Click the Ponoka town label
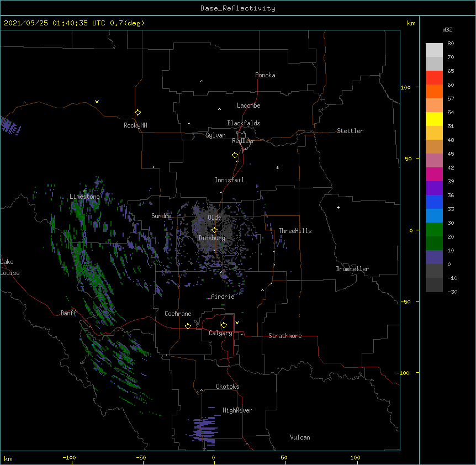Screen dimensions: 476x465 265,75
